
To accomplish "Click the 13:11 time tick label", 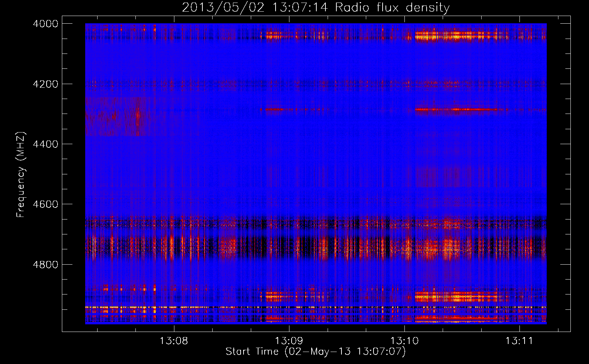I will click(x=519, y=341).
